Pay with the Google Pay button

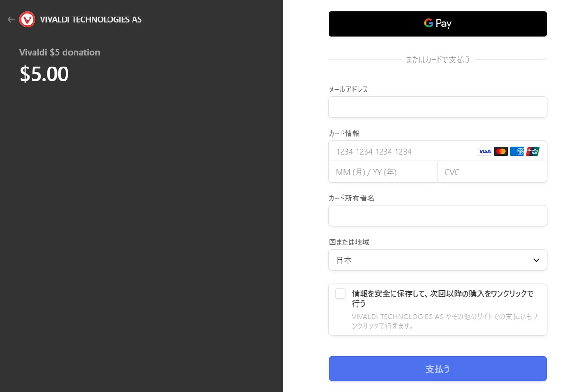tap(438, 24)
